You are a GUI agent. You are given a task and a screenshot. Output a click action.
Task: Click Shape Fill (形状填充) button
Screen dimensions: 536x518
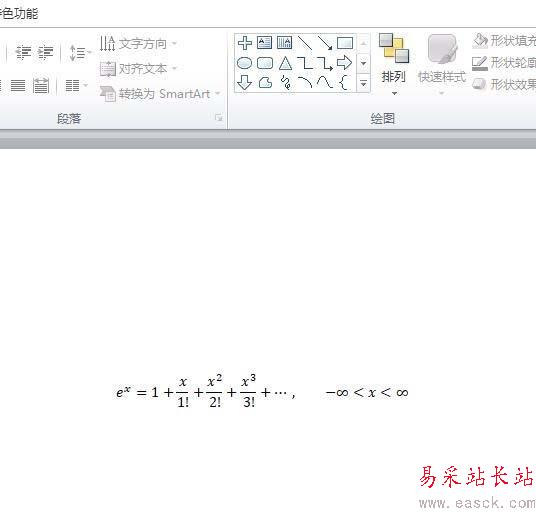[x=504, y=40]
